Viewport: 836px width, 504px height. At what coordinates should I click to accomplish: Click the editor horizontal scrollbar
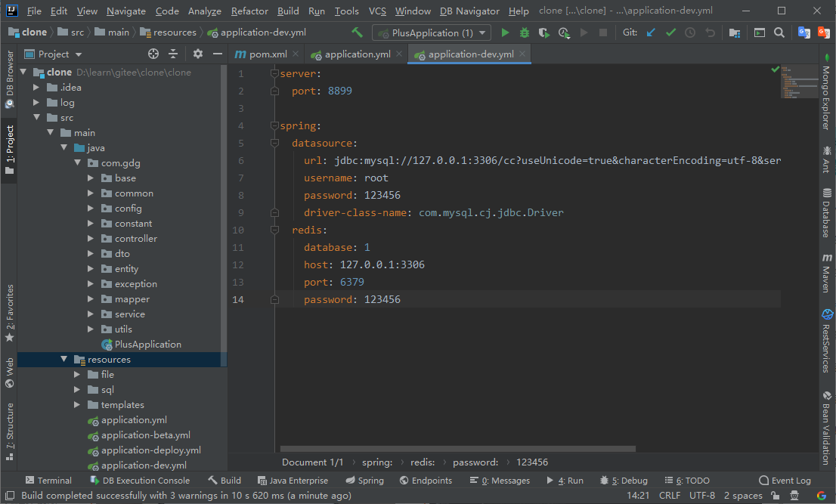tap(457, 449)
